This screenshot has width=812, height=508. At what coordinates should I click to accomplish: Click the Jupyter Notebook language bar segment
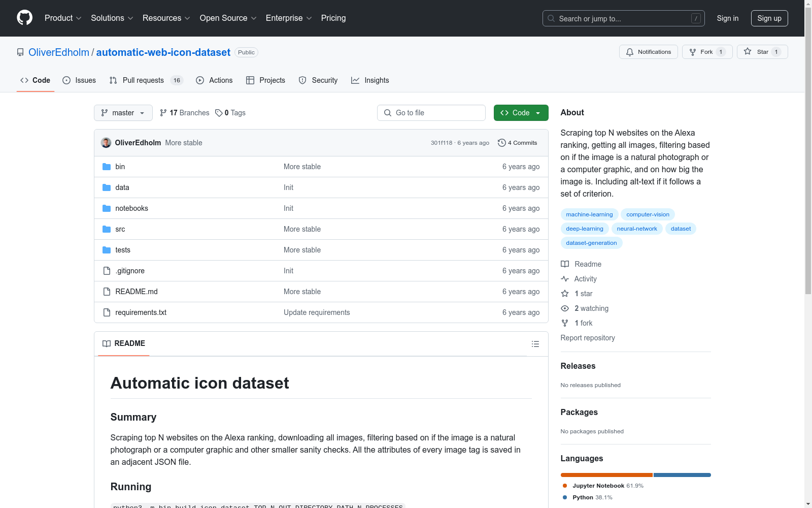click(x=606, y=475)
